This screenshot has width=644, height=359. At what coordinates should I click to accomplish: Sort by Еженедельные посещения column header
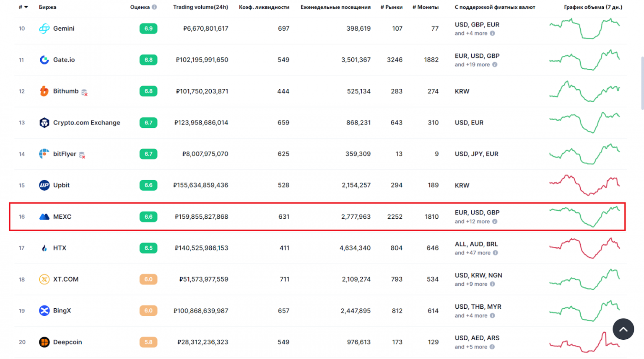click(x=335, y=7)
